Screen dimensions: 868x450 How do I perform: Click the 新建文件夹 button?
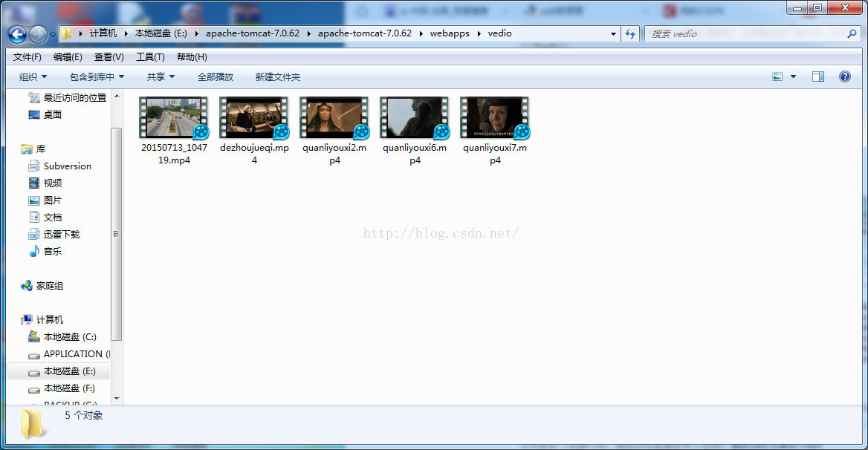(277, 76)
